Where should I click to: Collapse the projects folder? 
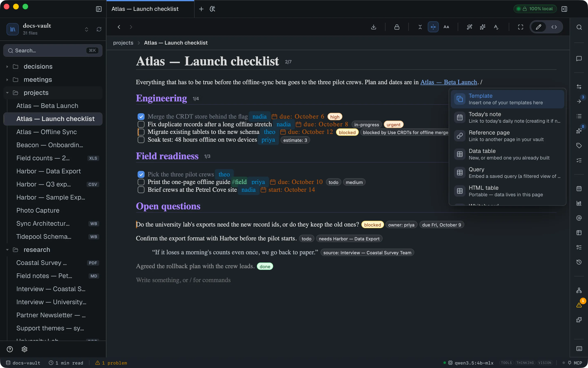coord(7,93)
